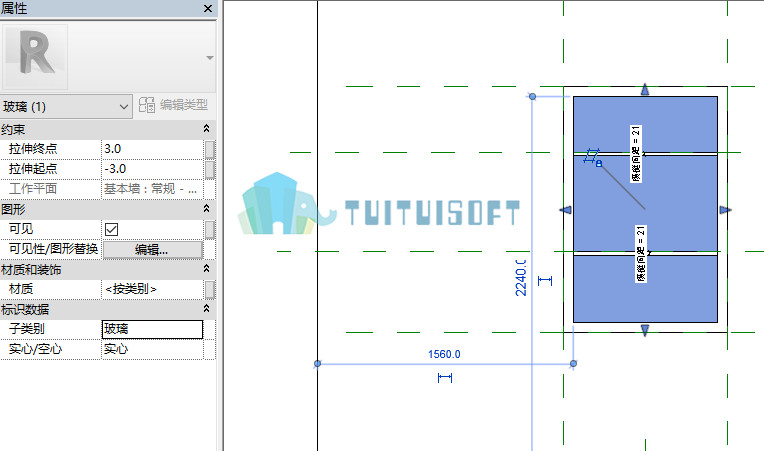Click the left witness grip of 1560.0 dimension
764x451 pixels.
pos(318,363)
